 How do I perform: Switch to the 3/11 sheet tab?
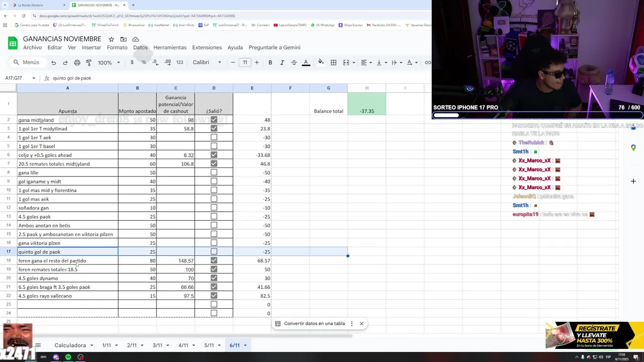click(157, 345)
